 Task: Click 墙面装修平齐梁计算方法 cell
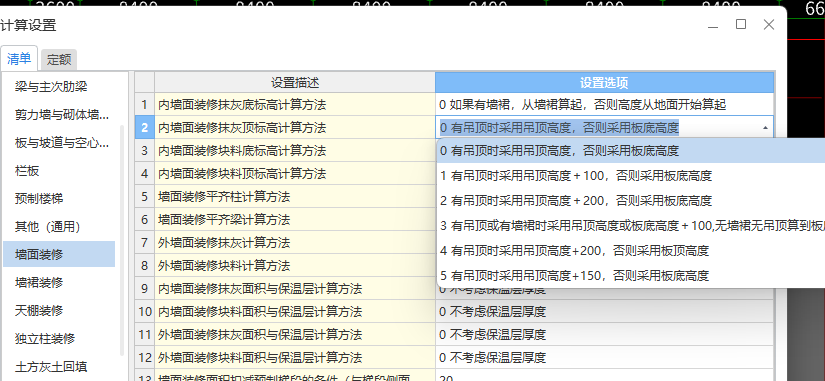click(x=295, y=219)
